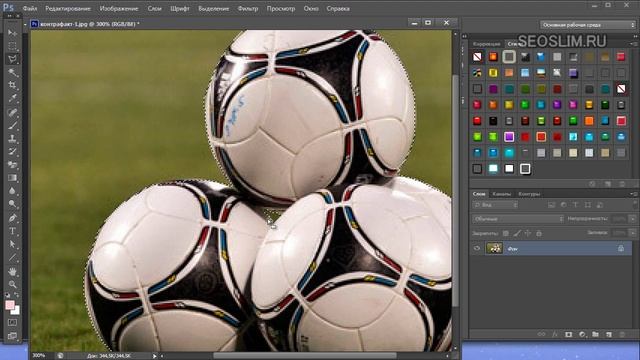Select the Eyedropper tool

coord(12,98)
